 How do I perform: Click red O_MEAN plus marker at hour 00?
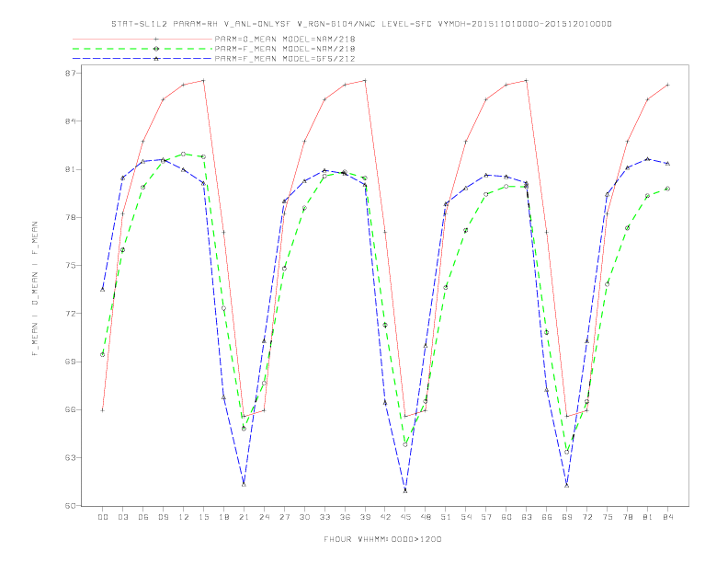103,410
